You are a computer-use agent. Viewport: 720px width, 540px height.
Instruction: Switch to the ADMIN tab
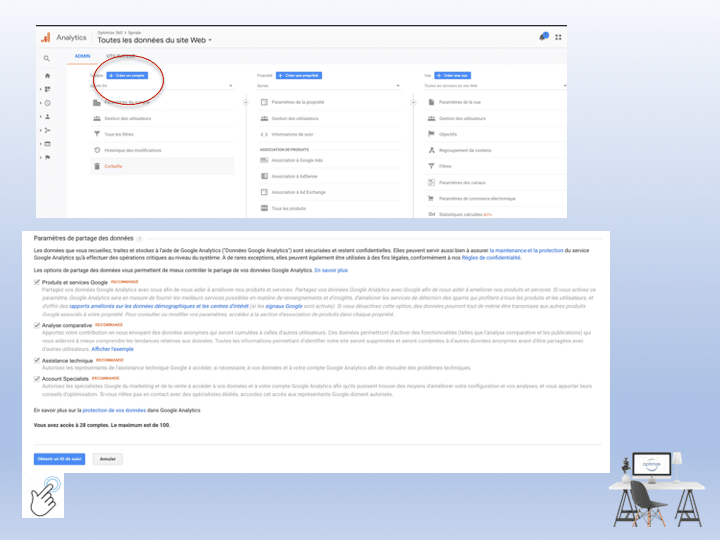coord(82,55)
